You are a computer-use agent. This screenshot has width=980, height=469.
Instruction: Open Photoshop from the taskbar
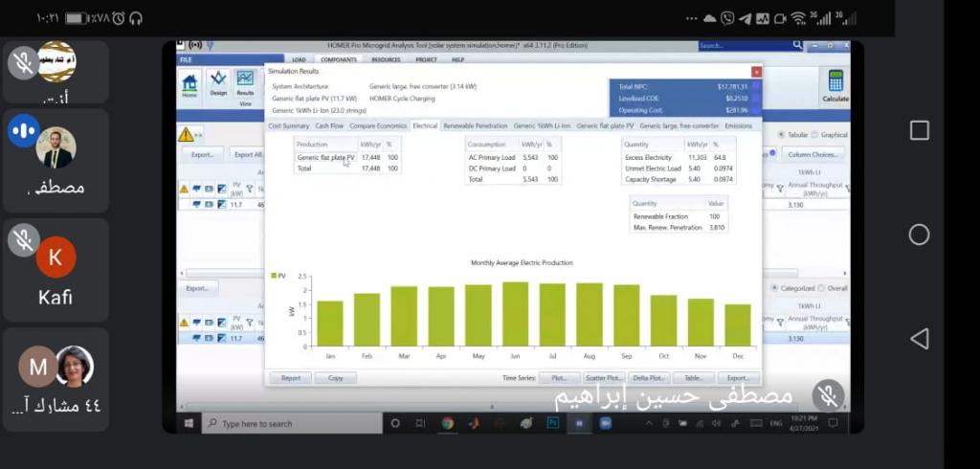point(552,423)
